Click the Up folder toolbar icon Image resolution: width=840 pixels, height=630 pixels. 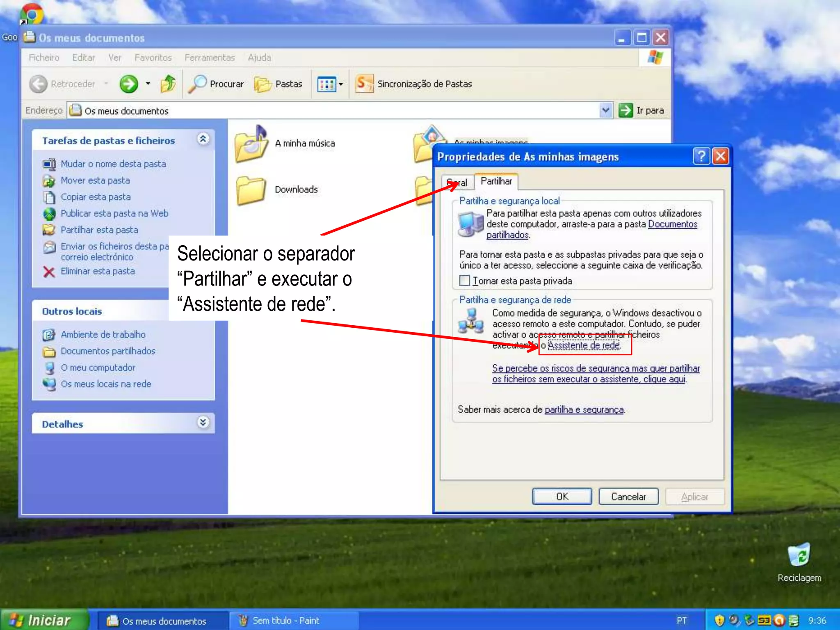coord(168,84)
